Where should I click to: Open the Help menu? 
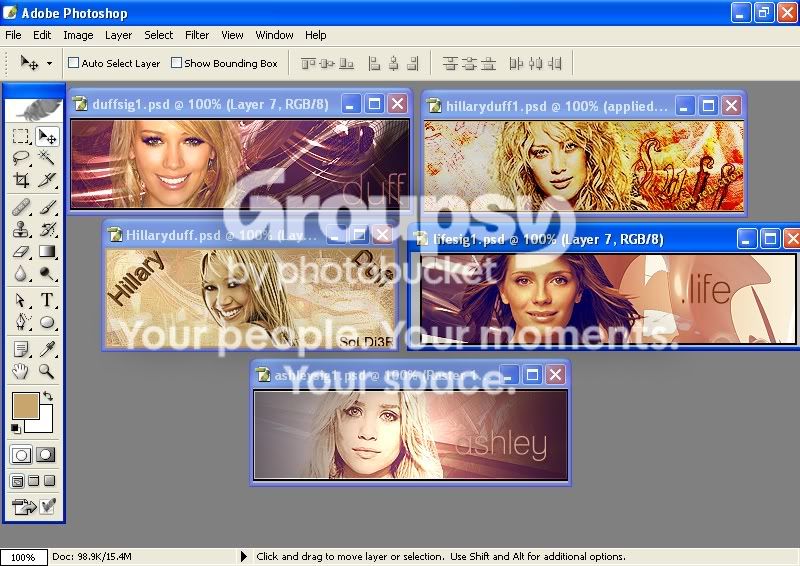(x=316, y=35)
